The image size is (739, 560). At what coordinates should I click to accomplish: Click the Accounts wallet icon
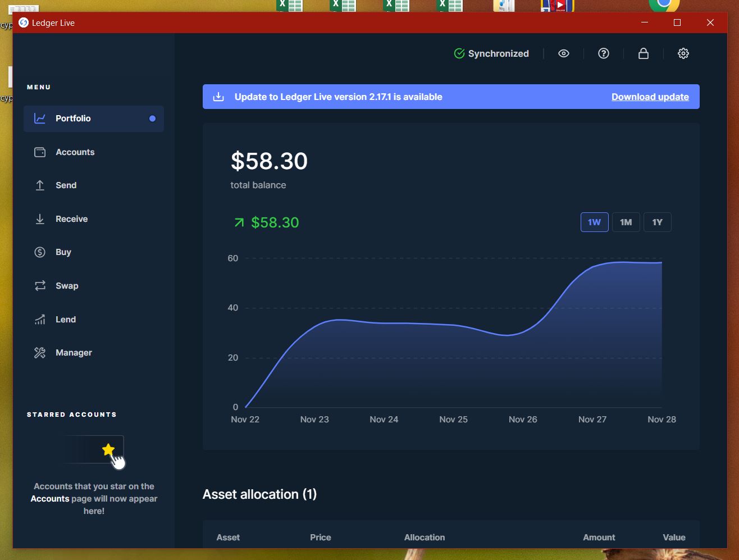click(40, 152)
